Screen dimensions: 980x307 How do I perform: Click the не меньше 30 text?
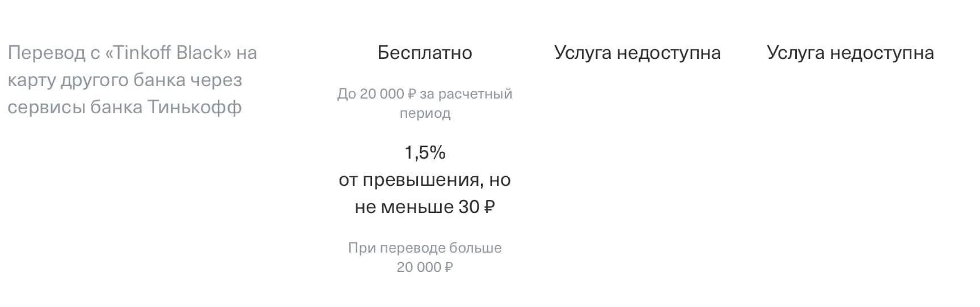[x=417, y=207]
